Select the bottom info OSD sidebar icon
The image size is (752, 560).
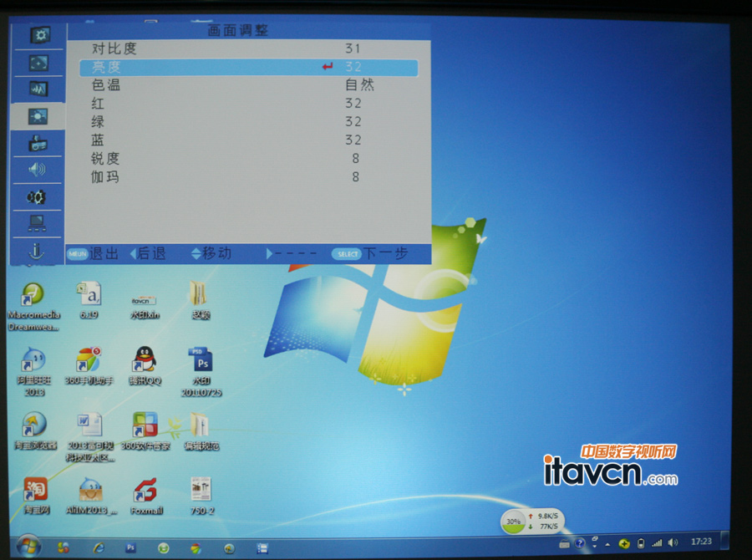tap(37, 251)
